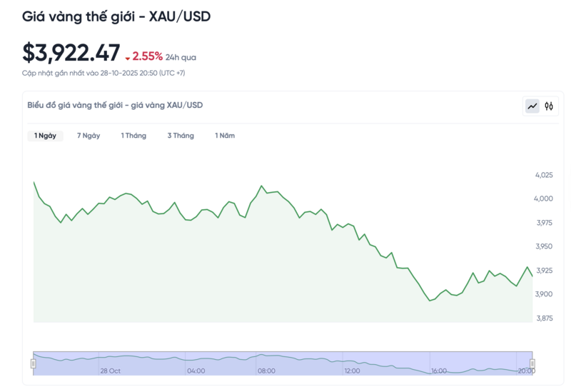This screenshot has height=392, width=571.
Task: Click the 16:00 marker in the navigator
Action: (439, 371)
